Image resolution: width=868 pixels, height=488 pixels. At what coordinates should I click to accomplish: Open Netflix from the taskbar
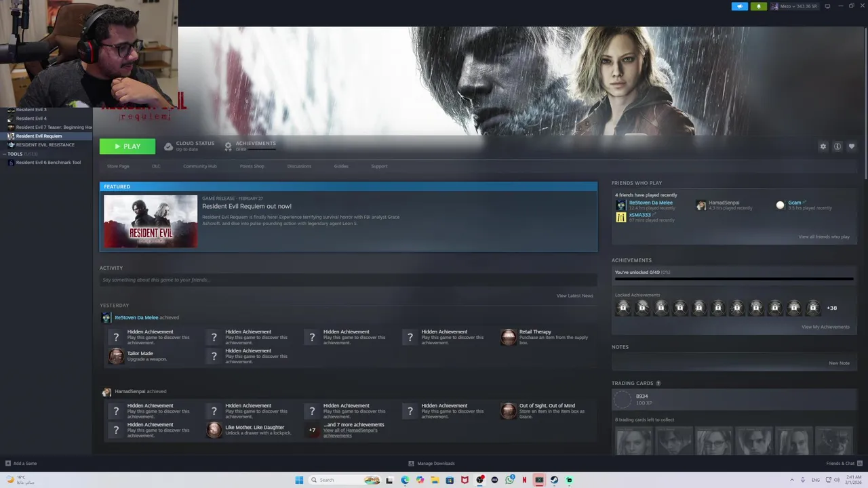coord(524,480)
